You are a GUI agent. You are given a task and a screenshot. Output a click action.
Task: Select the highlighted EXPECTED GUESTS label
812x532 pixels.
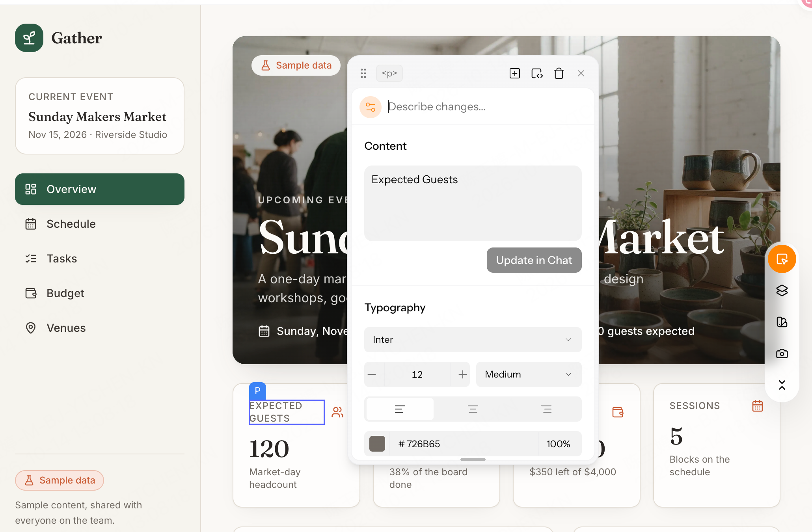coord(287,412)
